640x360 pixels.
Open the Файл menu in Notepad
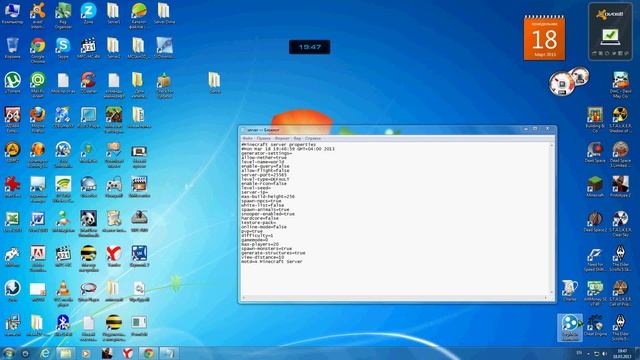[x=247, y=138]
